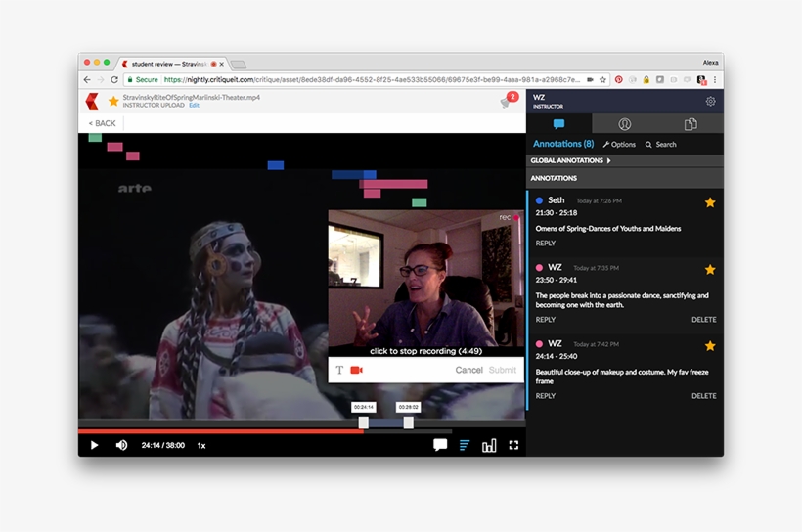Click the yellow lock extension icon
The width and height of the screenshot is (802, 532).
[646, 80]
